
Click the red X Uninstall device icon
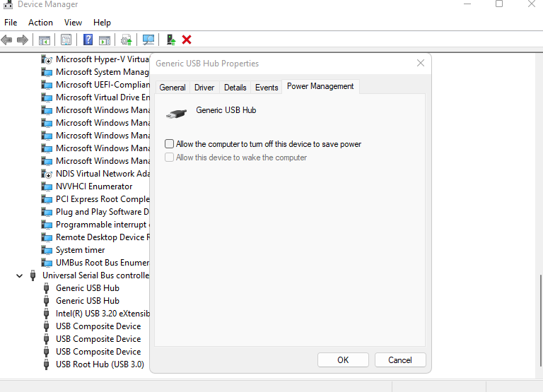187,40
